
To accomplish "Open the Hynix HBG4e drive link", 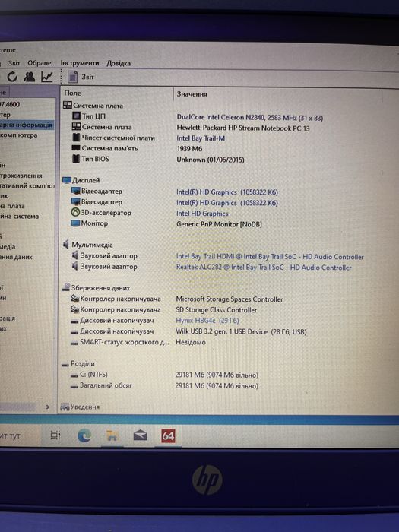I will click(207, 320).
